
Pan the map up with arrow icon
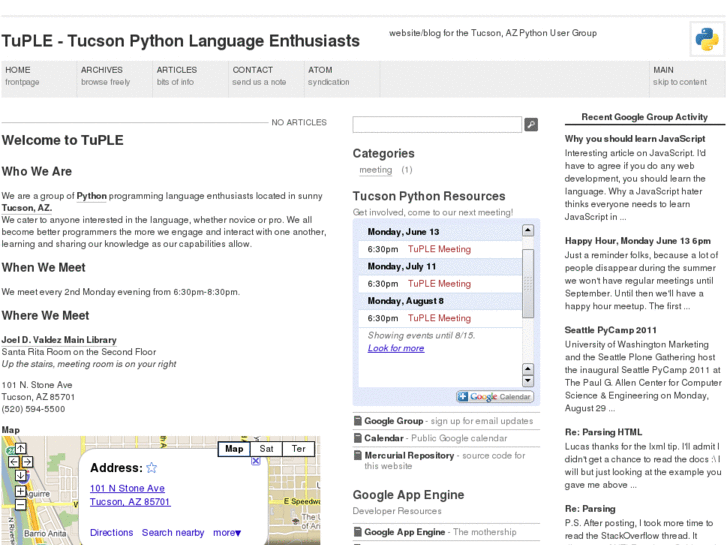pyautogui.click(x=20, y=448)
